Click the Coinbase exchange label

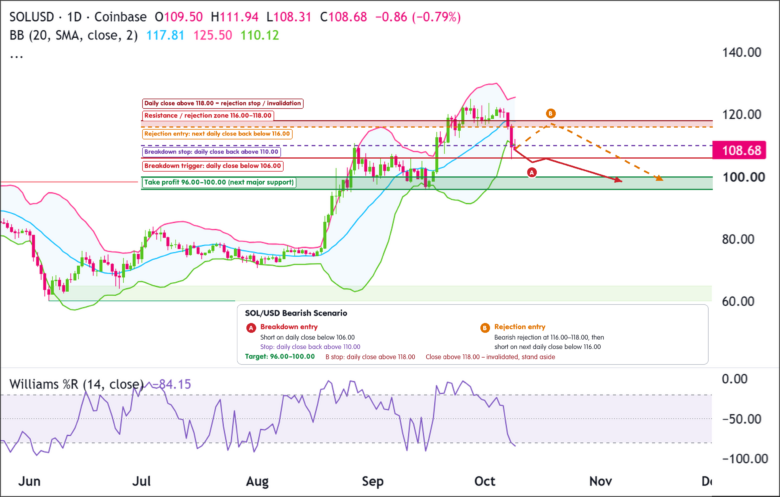pos(120,17)
